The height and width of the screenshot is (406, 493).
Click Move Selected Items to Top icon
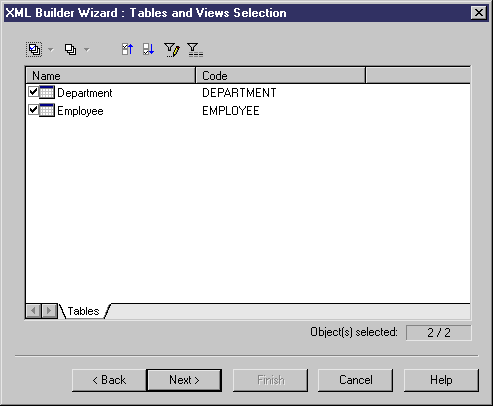tap(127, 50)
